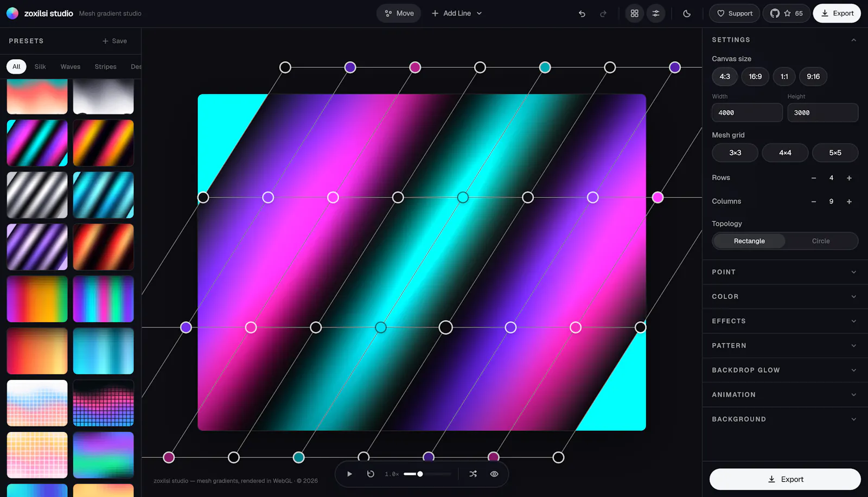Choose the 5×5 mesh grid
This screenshot has width=868, height=497.
click(x=835, y=152)
